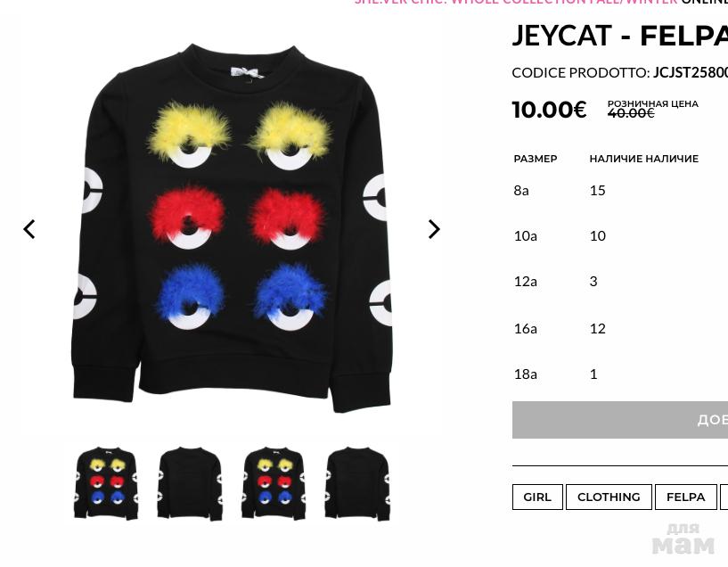Click the 10.00€ price
The image size is (728, 567).
pos(549,110)
